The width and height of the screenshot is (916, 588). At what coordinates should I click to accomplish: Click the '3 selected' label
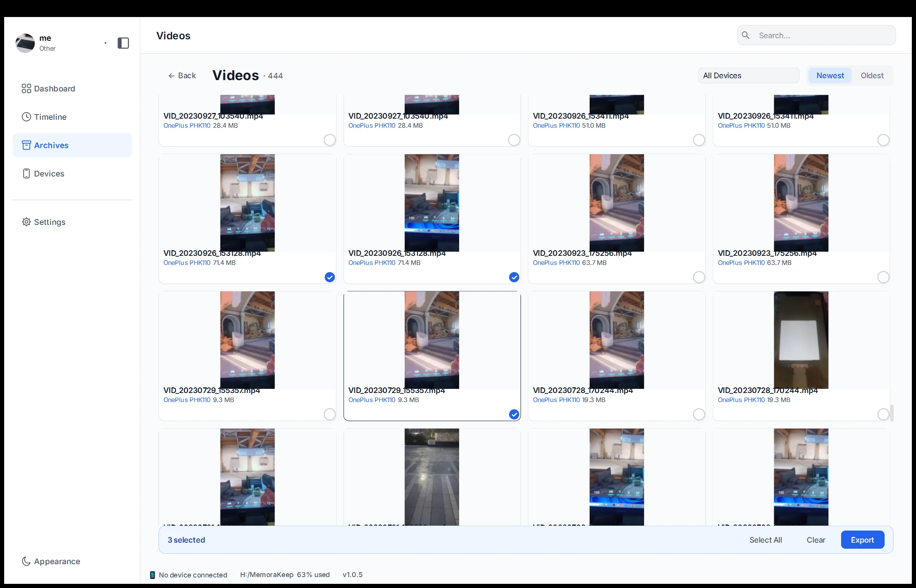point(186,540)
